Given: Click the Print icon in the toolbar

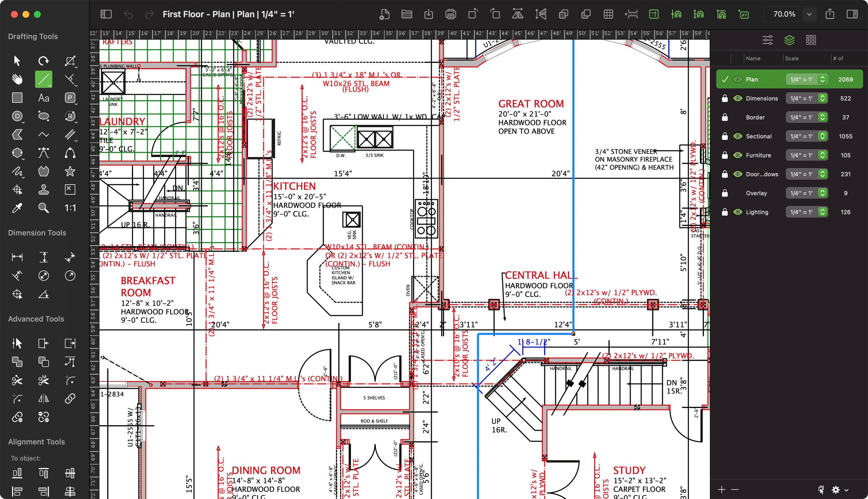Looking at the screenshot, I should point(451,14).
